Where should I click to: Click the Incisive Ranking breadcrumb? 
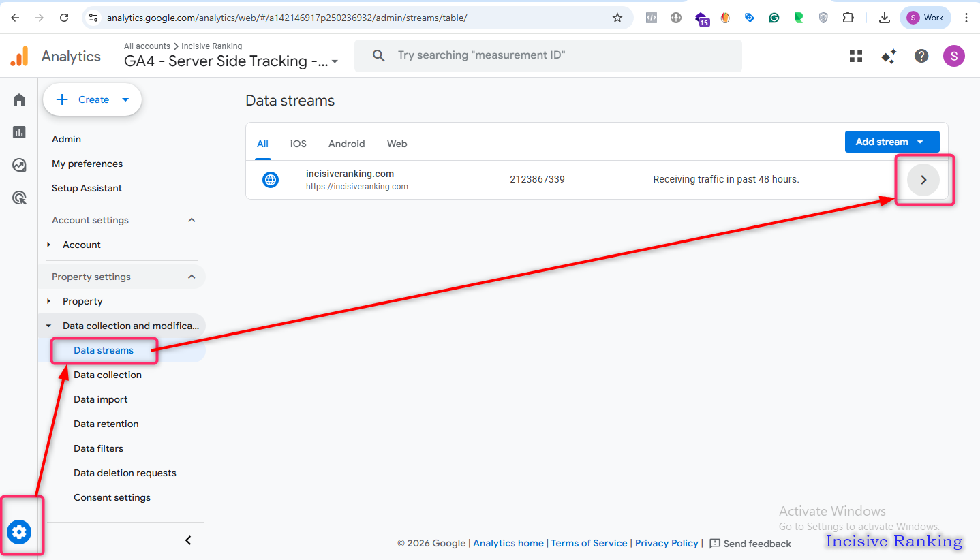[x=211, y=46]
